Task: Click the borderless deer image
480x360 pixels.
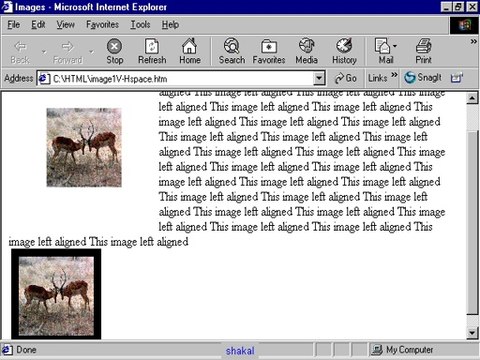Action: pyautogui.click(x=84, y=147)
